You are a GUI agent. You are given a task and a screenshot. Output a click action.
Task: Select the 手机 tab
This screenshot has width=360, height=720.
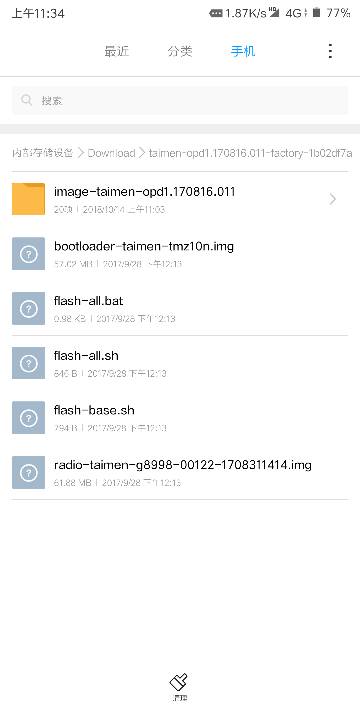pos(243,51)
